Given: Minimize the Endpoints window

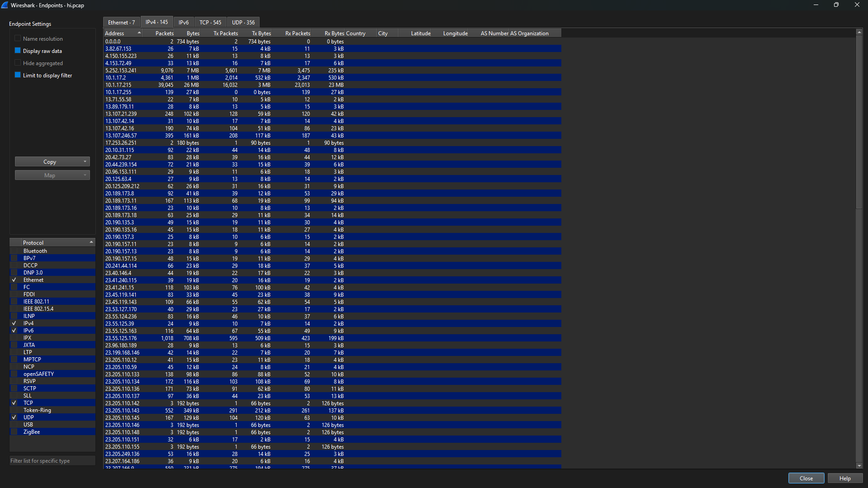Looking at the screenshot, I should tap(816, 5).
